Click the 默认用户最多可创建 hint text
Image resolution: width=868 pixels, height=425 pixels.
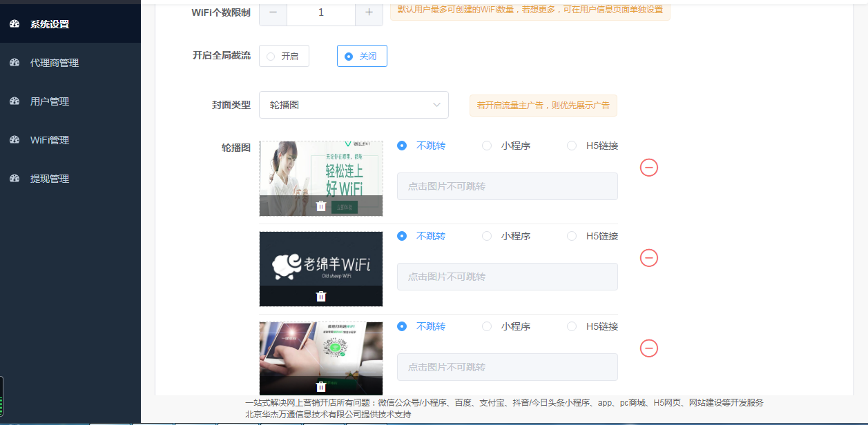pos(530,10)
